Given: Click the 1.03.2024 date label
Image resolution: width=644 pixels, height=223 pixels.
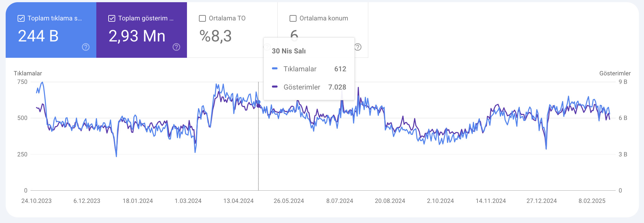Looking at the screenshot, I should 188,201.
